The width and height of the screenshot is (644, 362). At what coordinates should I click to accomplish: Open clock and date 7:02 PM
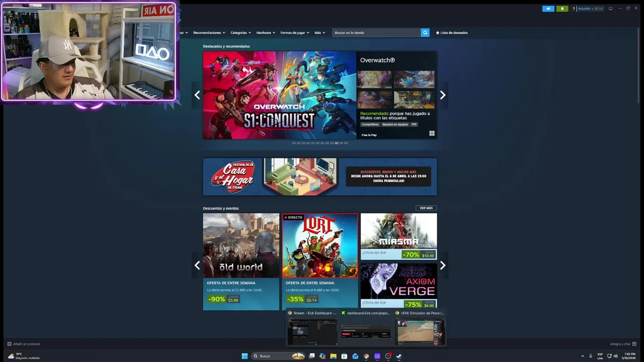[x=629, y=356]
